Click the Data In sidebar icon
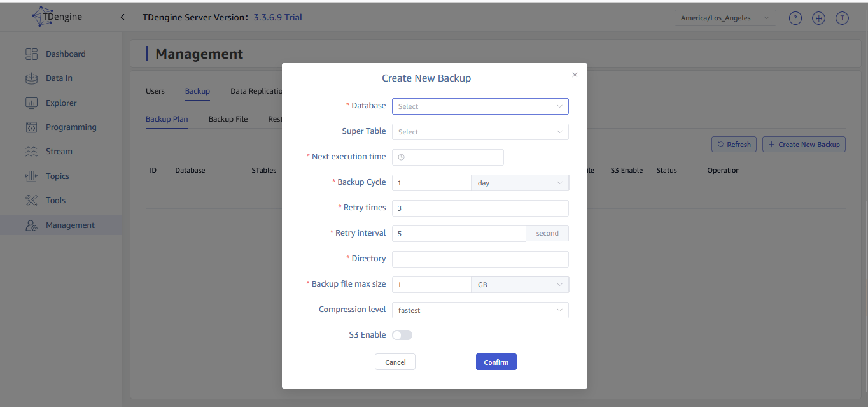 [x=32, y=78]
